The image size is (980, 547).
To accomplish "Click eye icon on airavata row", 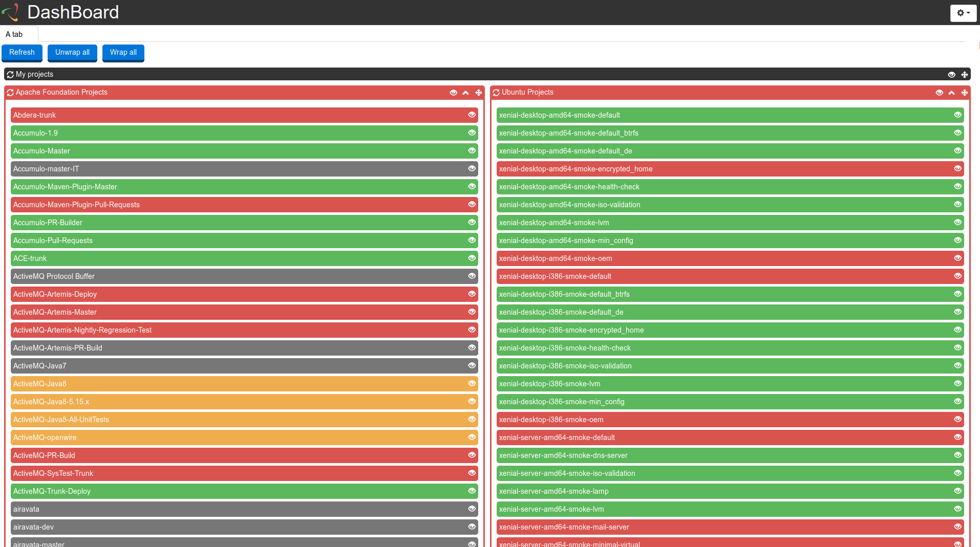I will (472, 509).
